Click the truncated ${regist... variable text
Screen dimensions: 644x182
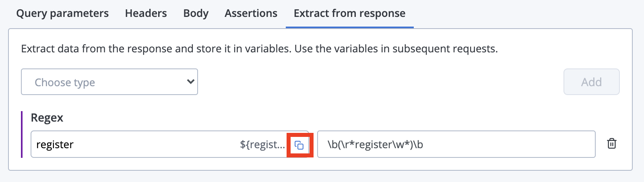click(262, 145)
